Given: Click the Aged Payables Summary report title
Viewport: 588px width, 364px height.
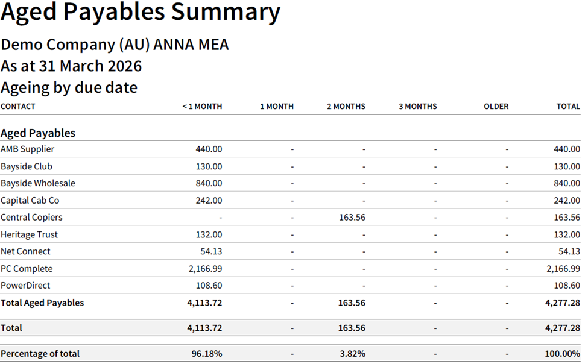Looking at the screenshot, I should [141, 13].
